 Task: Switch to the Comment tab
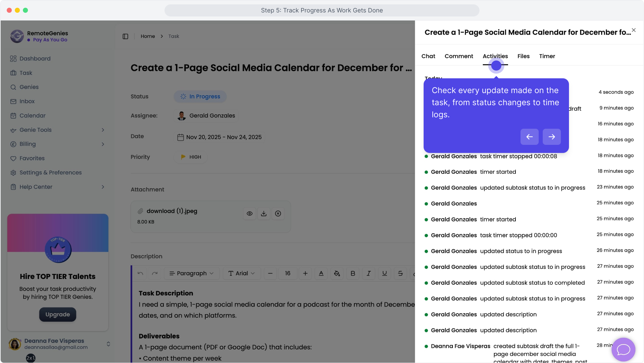(x=459, y=56)
